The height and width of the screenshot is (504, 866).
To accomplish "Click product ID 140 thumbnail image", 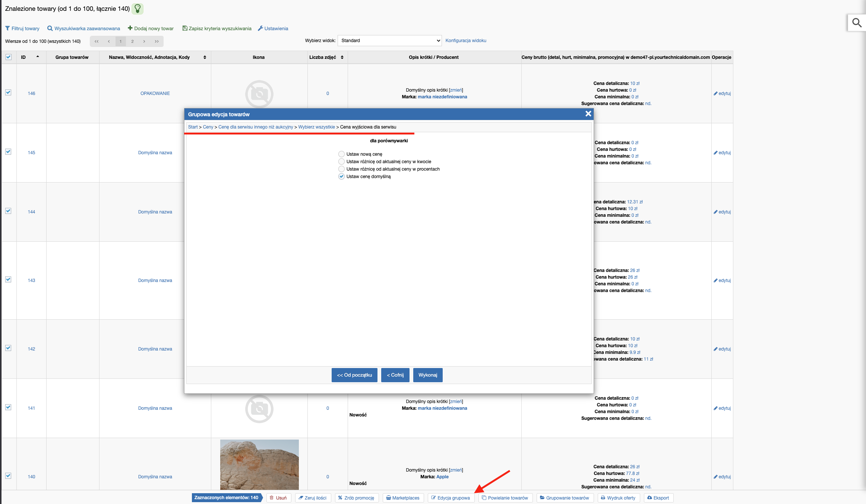I will coord(259,465).
